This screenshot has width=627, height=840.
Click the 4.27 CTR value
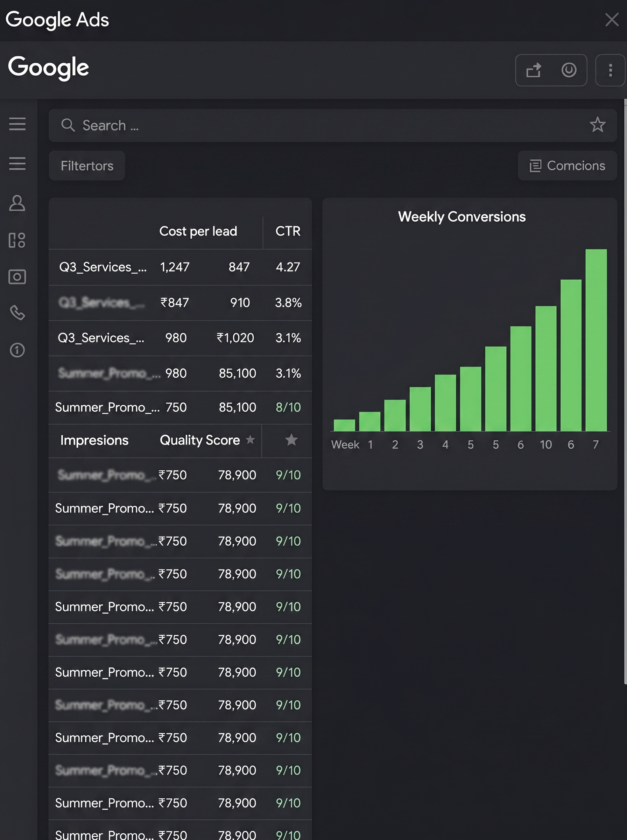point(288,267)
